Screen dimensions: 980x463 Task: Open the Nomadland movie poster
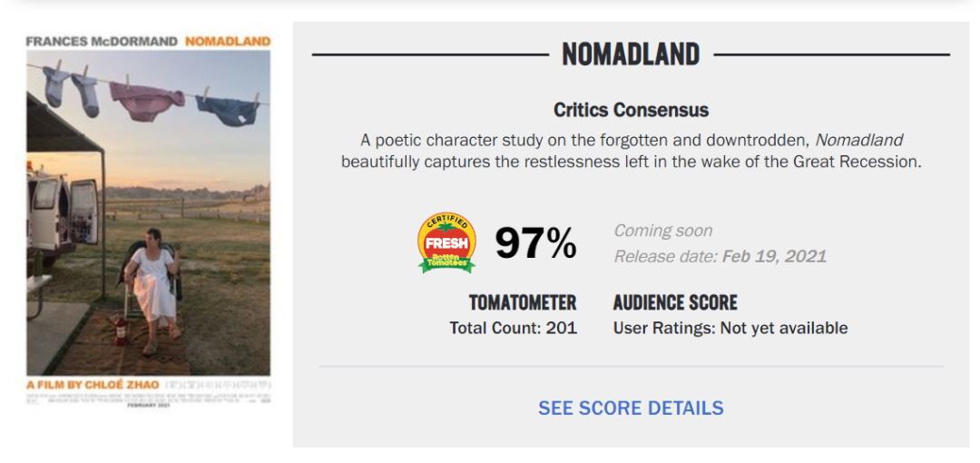click(148, 218)
